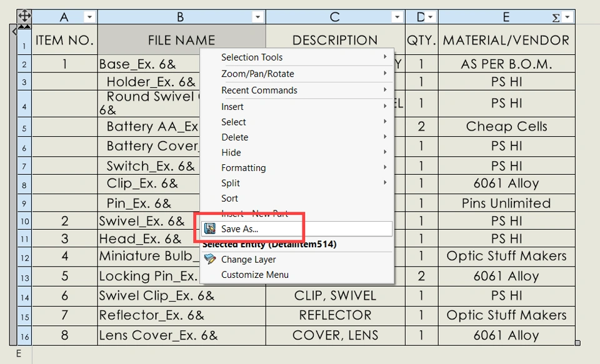Viewport: 600px width, 364px height.
Task: Select column B header
Action: coord(182,17)
